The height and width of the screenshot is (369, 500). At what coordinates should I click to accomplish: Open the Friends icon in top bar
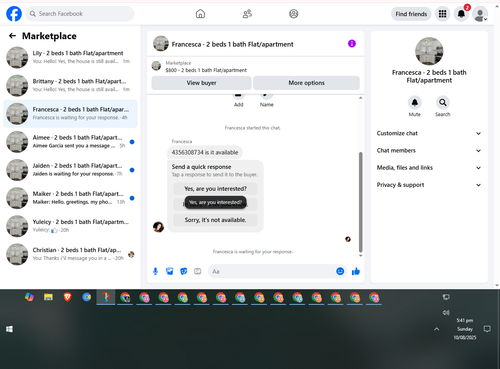coord(247,14)
